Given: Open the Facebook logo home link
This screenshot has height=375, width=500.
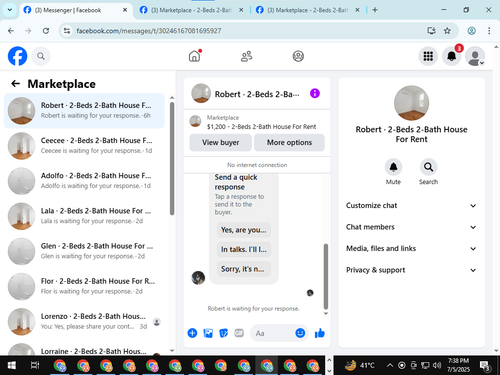Looking at the screenshot, I should (x=17, y=56).
